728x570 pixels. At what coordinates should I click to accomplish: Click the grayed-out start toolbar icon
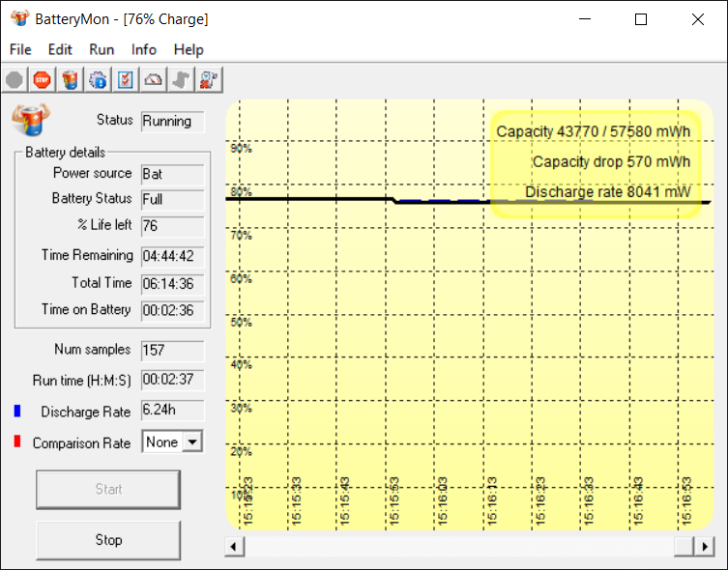[15, 80]
